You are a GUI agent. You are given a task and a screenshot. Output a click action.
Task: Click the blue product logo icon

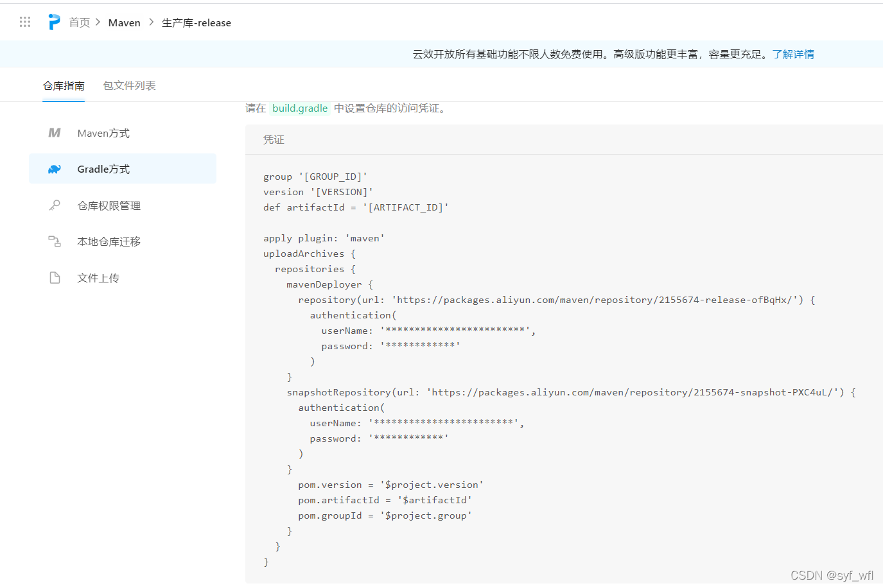(55, 22)
